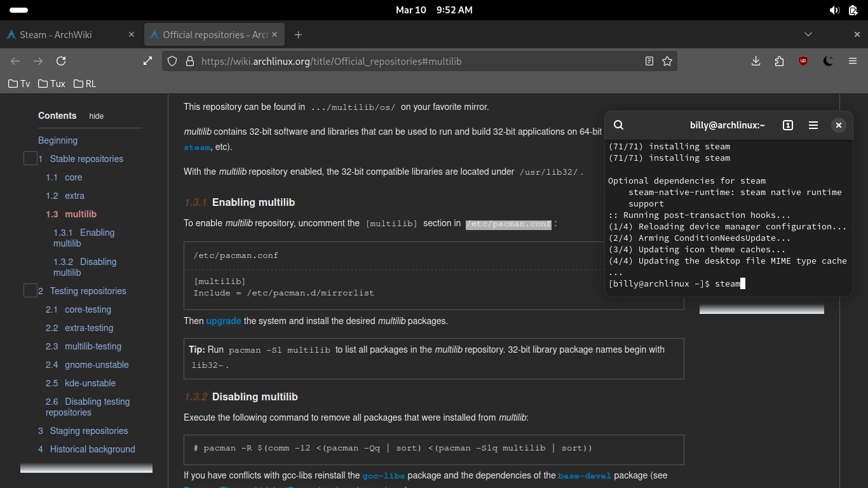Select the Official repositories tab
The image size is (868, 488).
(214, 34)
